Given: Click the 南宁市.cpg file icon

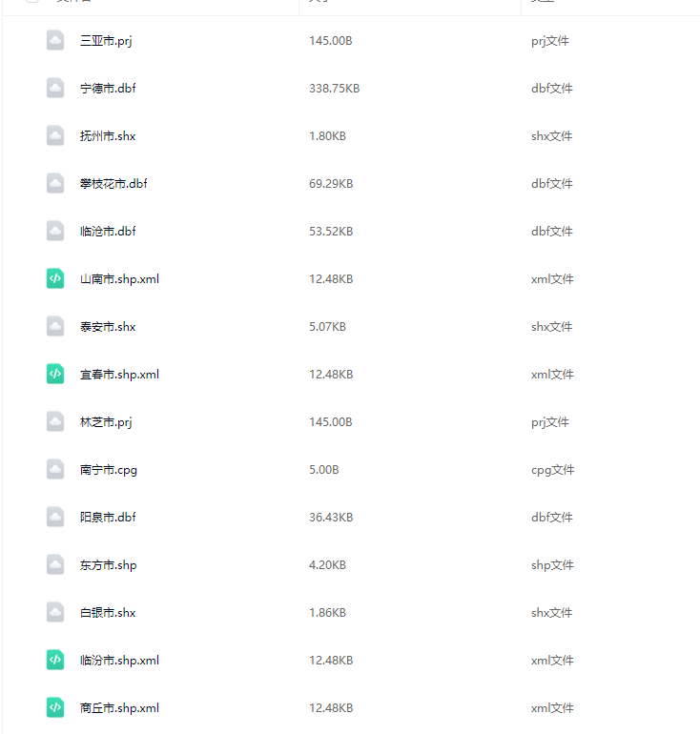Looking at the screenshot, I should 55,469.
